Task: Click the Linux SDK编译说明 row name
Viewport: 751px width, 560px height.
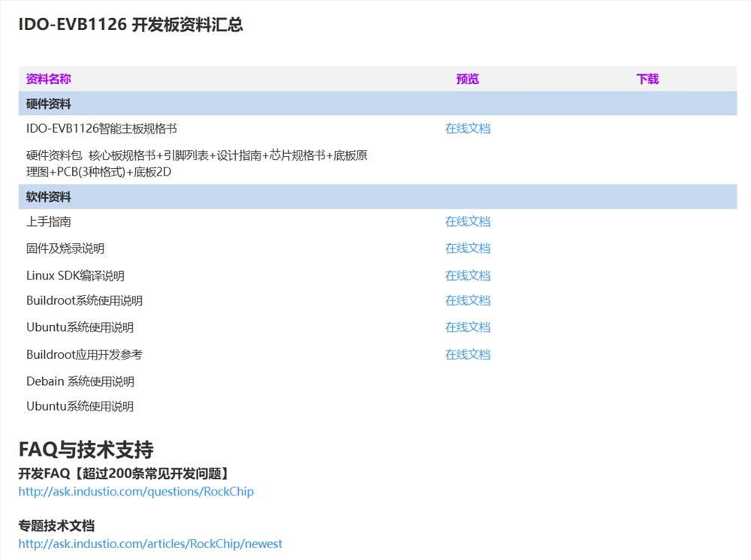Action: pyautogui.click(x=75, y=275)
